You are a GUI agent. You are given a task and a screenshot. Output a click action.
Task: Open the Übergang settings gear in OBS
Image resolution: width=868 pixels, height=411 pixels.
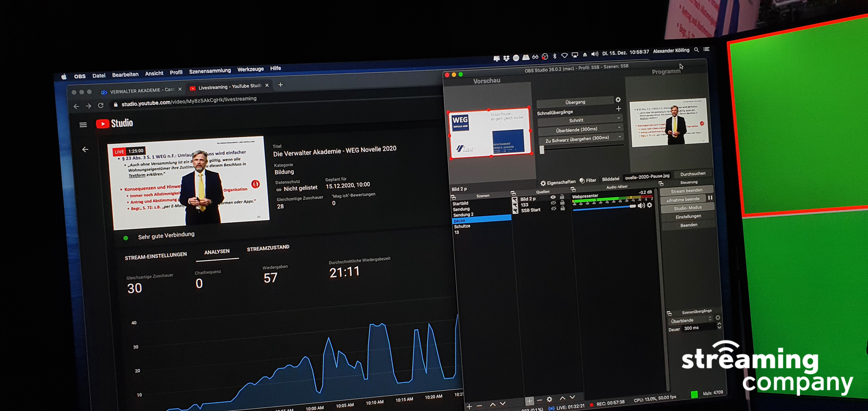coord(618,99)
